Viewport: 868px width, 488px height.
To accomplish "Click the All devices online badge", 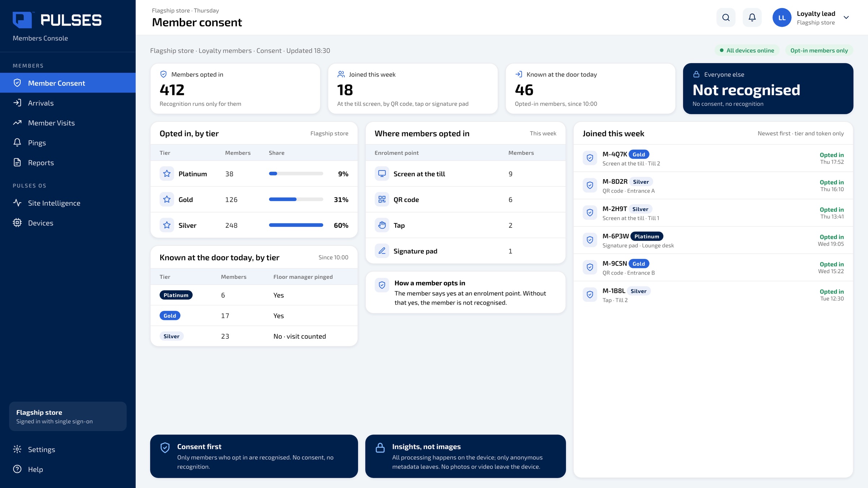I will click(747, 50).
